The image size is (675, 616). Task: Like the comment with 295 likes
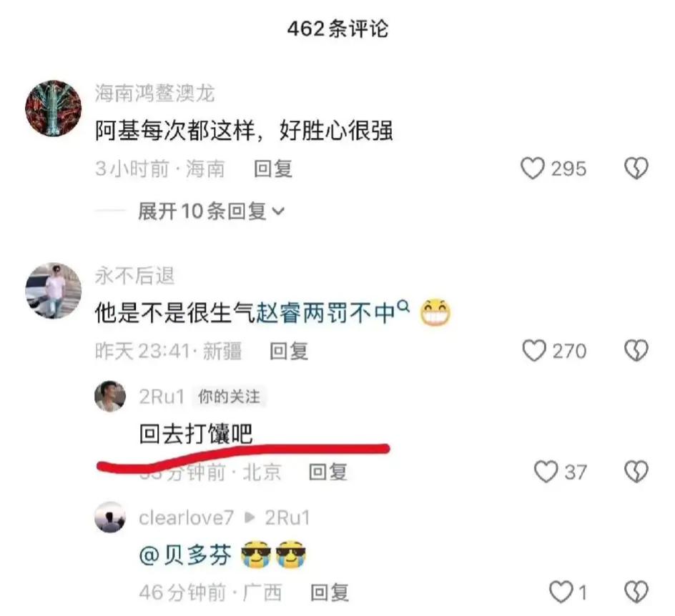(x=533, y=168)
